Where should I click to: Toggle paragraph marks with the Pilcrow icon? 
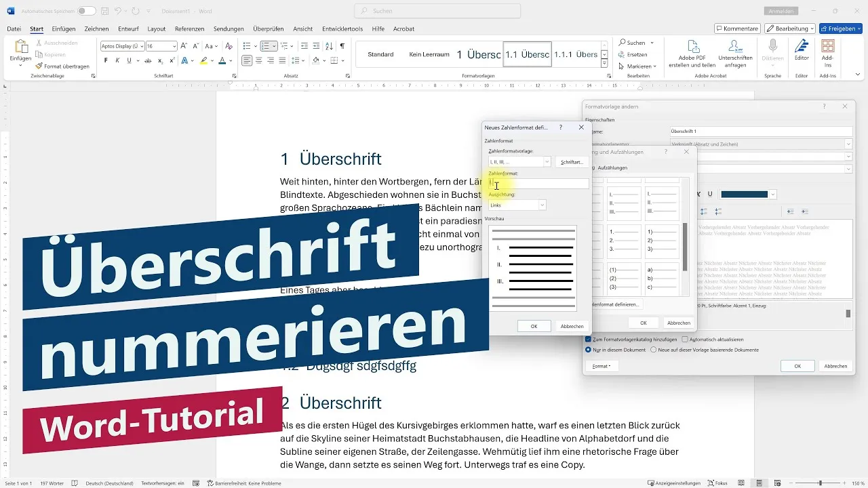coord(342,46)
